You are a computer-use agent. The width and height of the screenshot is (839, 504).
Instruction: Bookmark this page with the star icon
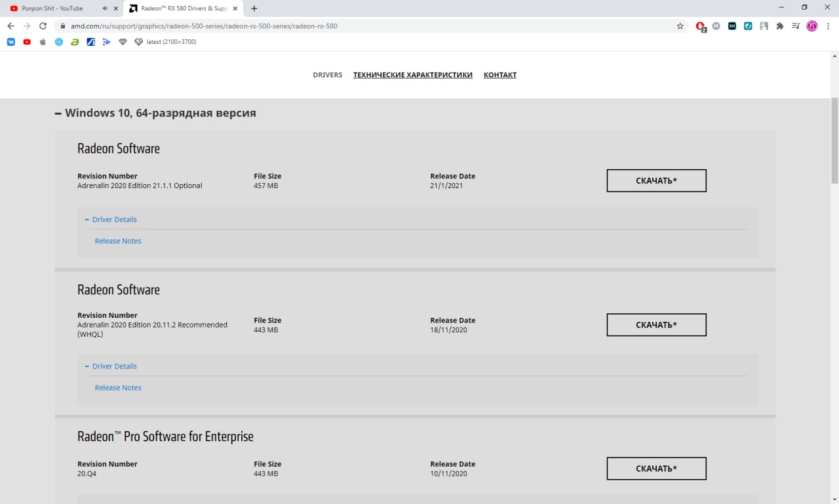tap(680, 26)
